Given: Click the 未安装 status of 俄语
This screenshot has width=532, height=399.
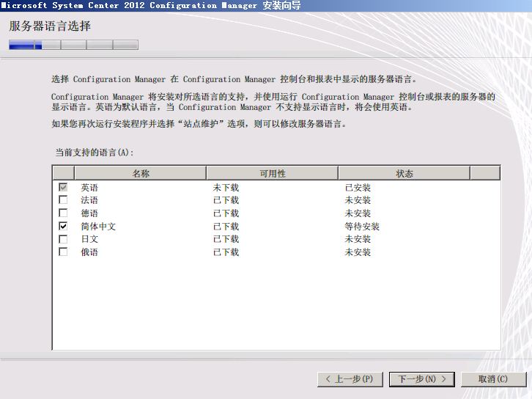Looking at the screenshot, I should [358, 252].
